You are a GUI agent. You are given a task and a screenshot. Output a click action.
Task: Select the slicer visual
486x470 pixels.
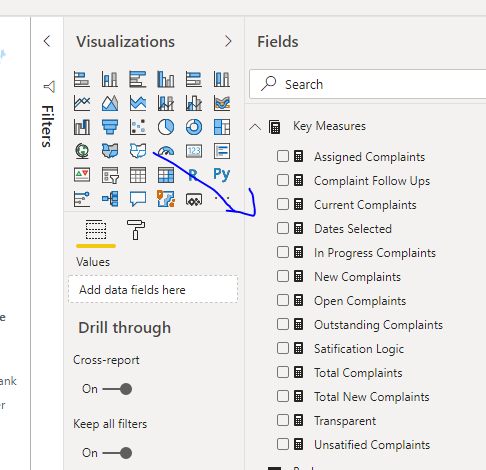[110, 175]
